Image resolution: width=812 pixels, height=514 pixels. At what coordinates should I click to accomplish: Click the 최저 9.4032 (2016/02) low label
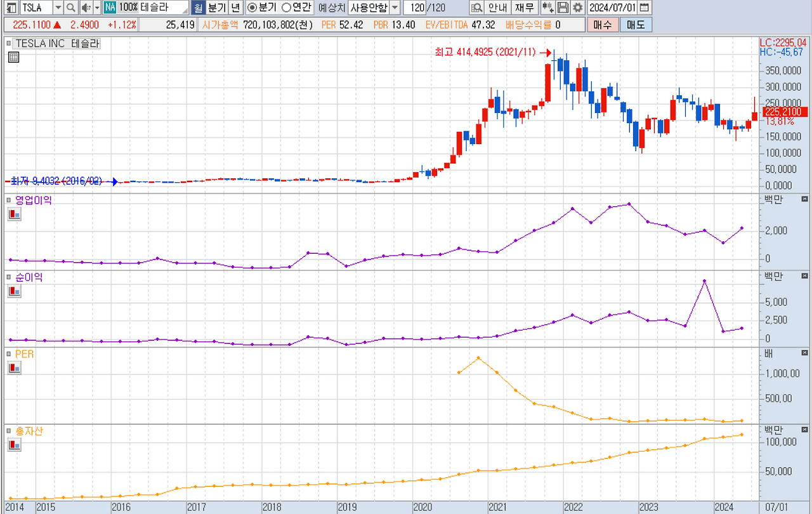click(56, 181)
